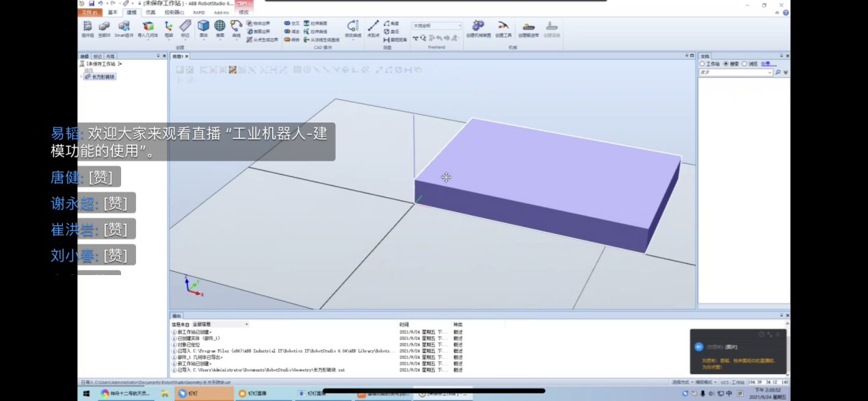Select the 浏览 radio button
Viewport: 868px width, 401px height.
click(750, 64)
